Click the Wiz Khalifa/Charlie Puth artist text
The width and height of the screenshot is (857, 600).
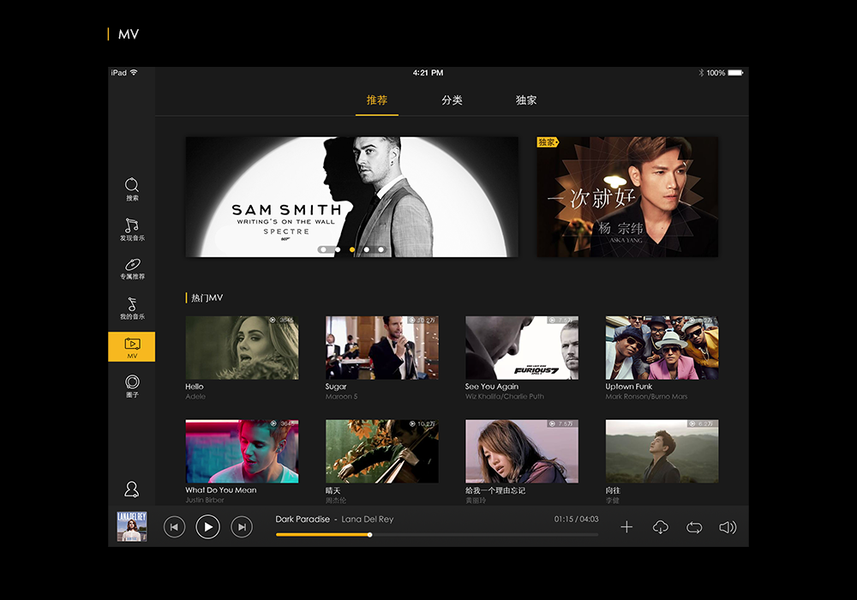[x=504, y=396]
